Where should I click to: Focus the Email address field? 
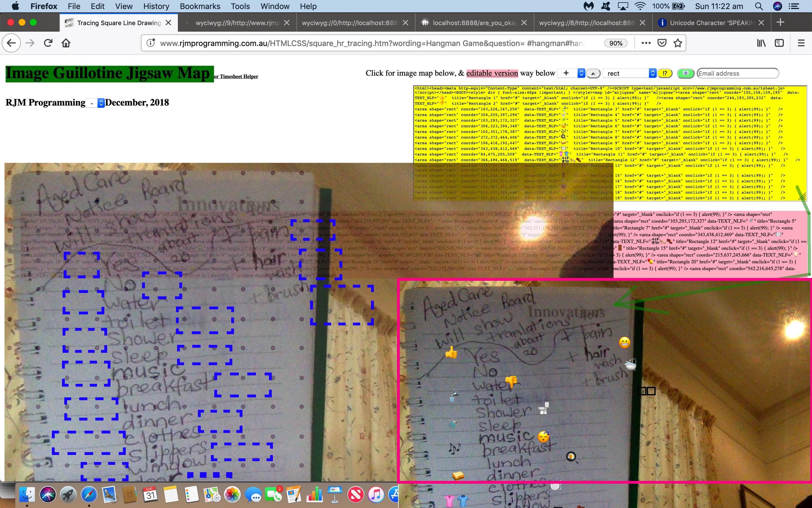click(x=738, y=73)
